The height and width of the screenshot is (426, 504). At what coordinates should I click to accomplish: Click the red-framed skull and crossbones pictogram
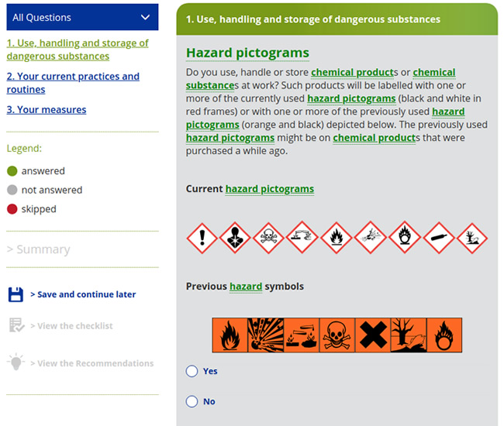[x=269, y=238]
